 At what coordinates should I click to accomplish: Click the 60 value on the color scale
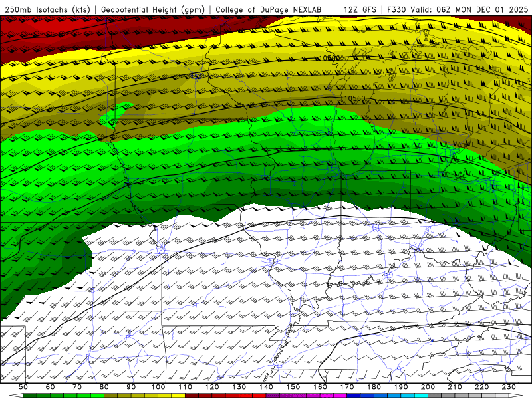pyautogui.click(x=51, y=387)
